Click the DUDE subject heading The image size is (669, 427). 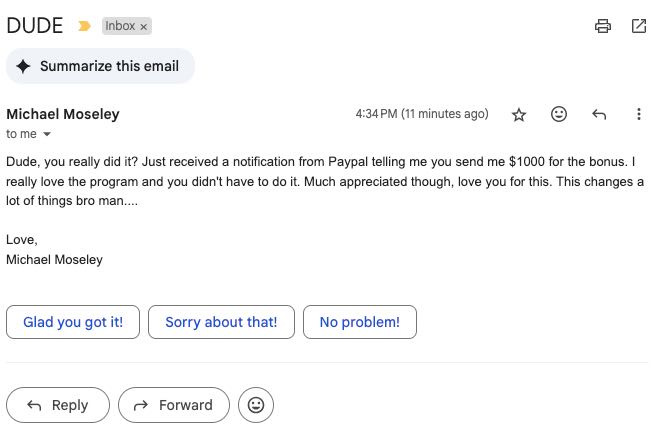(35, 26)
